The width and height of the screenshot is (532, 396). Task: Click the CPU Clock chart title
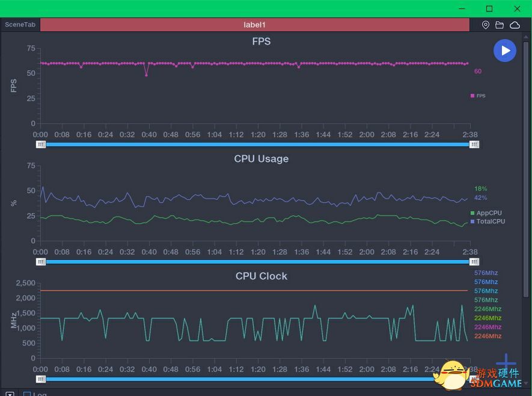tap(261, 276)
